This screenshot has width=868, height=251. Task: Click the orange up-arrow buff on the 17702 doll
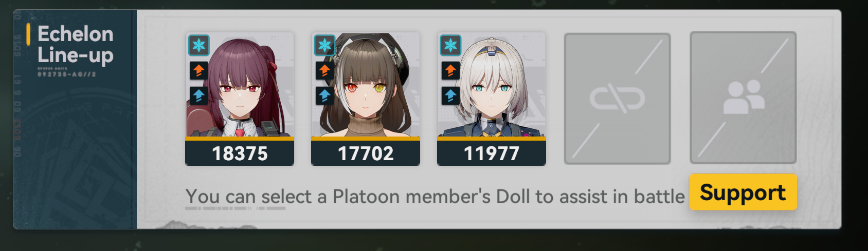(324, 70)
